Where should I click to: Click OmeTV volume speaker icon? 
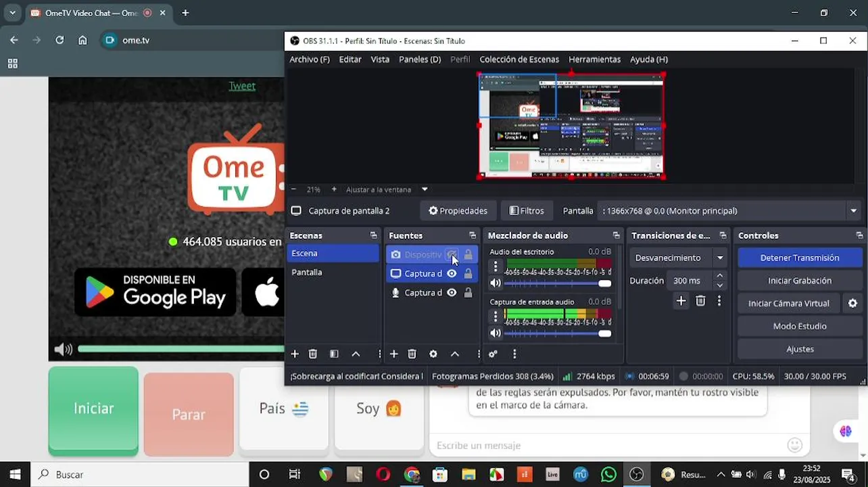(63, 349)
